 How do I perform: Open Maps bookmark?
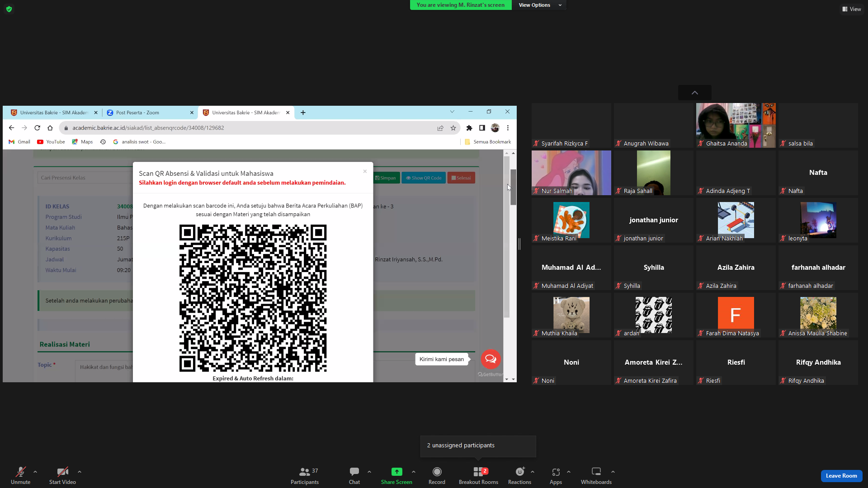pyautogui.click(x=82, y=142)
